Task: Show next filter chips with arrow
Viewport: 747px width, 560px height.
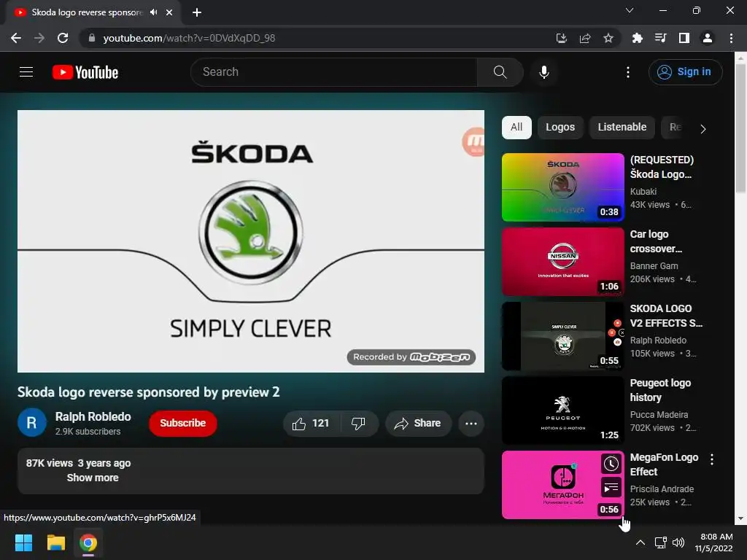Action: pos(703,128)
